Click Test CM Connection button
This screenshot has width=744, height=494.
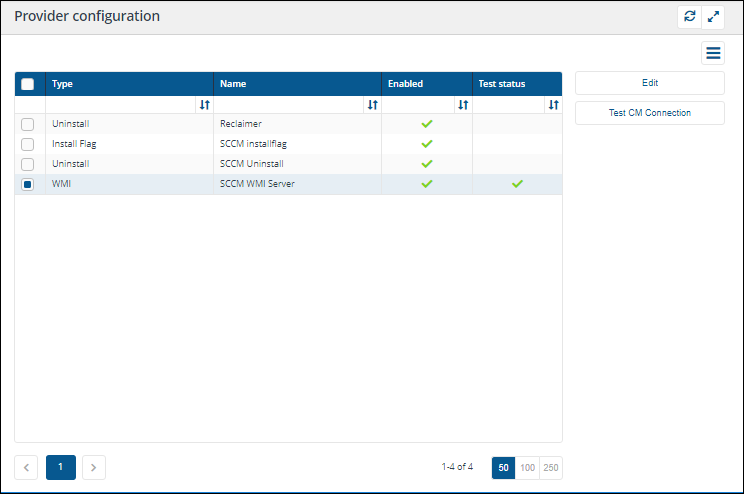pyautogui.click(x=649, y=113)
